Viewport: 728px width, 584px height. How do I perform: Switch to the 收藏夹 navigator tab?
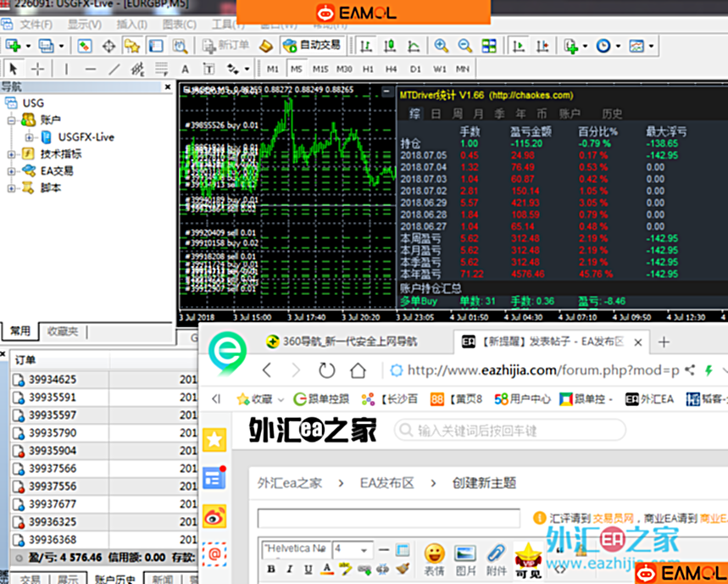tap(63, 331)
